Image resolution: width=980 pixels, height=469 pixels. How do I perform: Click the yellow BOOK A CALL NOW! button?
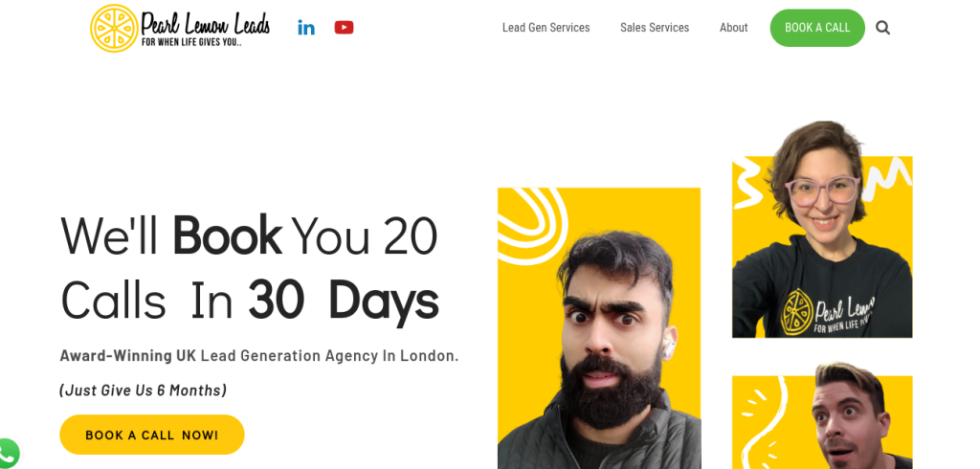152,435
